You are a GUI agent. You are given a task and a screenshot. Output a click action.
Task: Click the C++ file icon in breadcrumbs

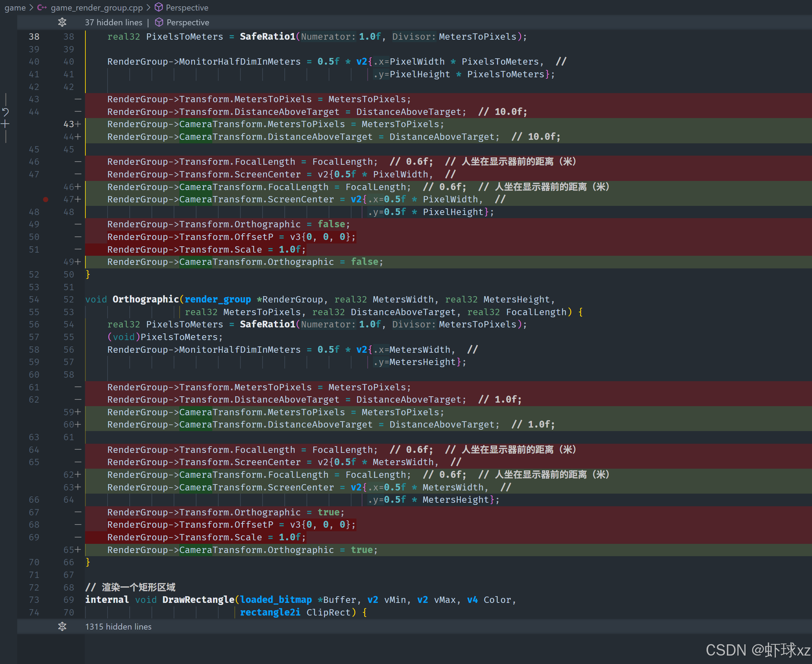click(x=42, y=8)
